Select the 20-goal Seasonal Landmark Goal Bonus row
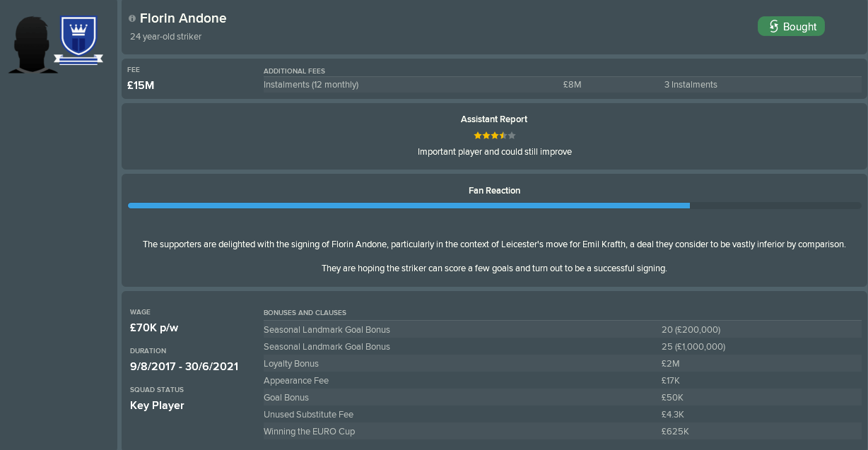 click(563, 330)
